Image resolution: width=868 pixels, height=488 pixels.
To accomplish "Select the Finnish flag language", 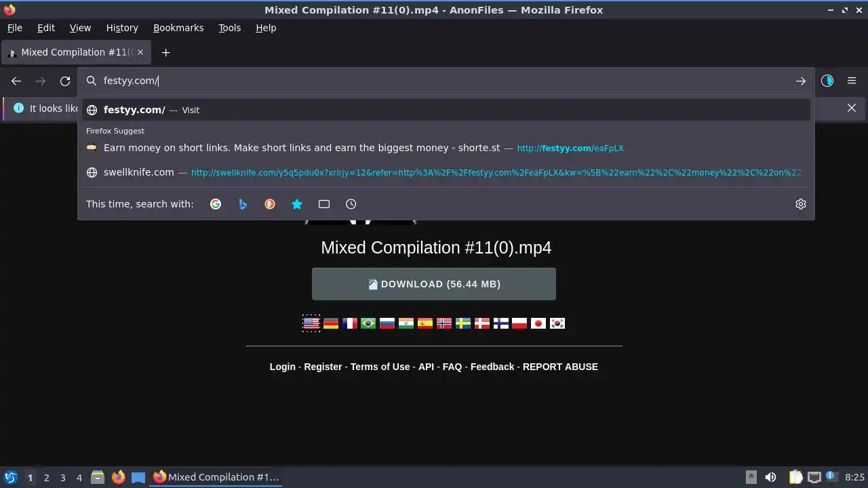I will pos(501,323).
